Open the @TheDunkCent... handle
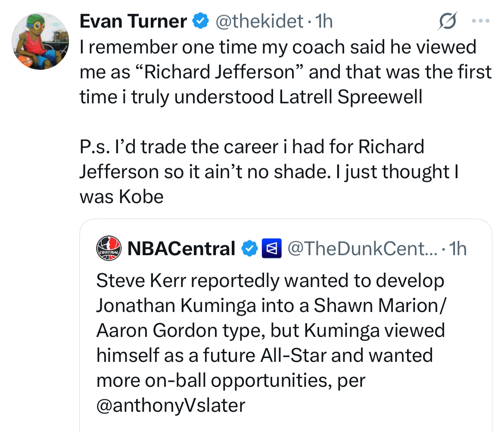This screenshot has width=504, height=432. pyautogui.click(x=362, y=248)
